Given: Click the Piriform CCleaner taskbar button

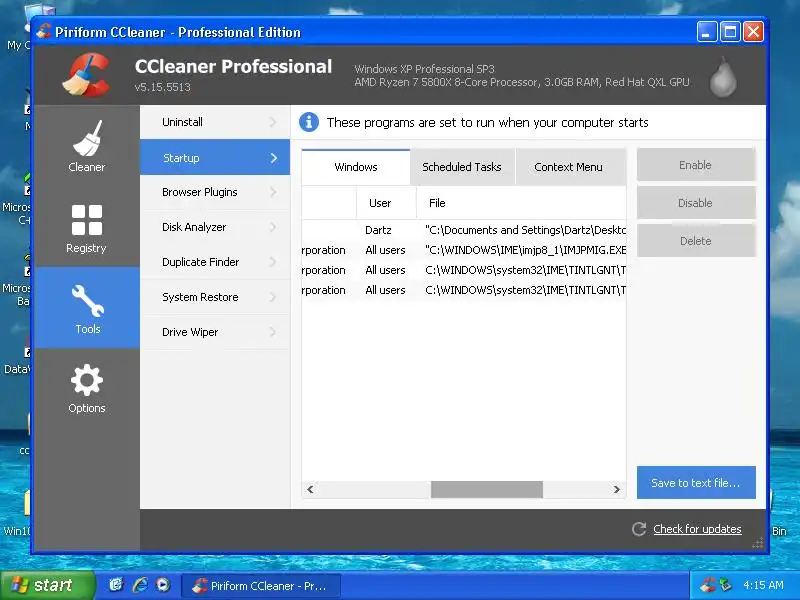Looking at the screenshot, I should click(x=261, y=586).
